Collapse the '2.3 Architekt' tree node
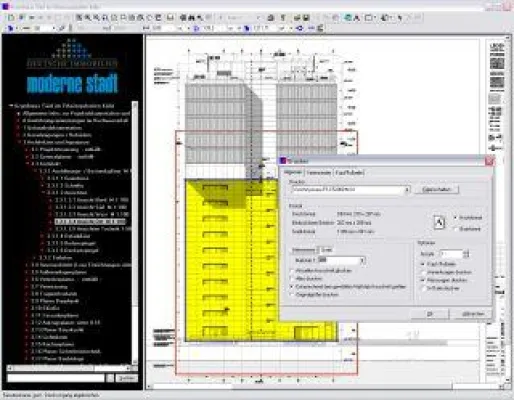The image size is (514, 400). click(28, 164)
